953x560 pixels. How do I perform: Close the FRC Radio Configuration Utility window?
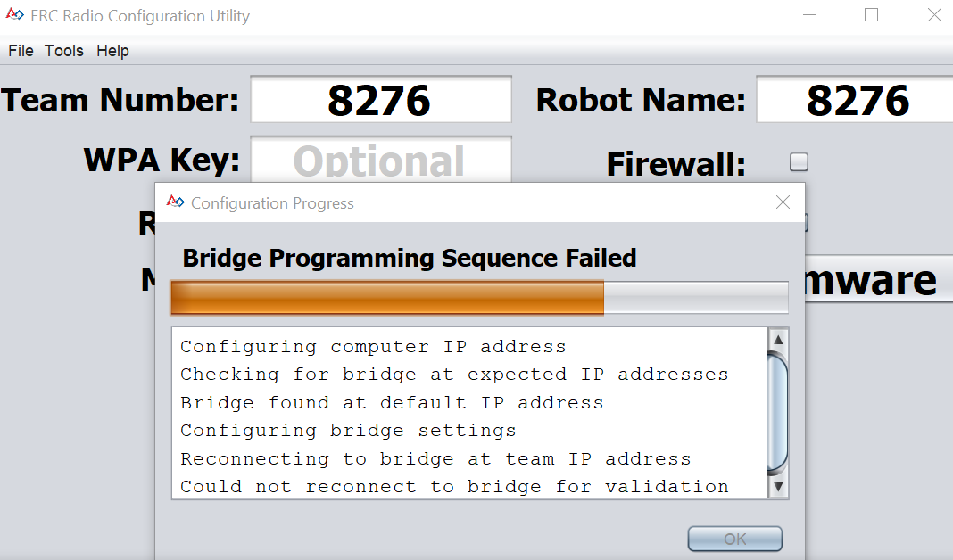pyautogui.click(x=933, y=16)
